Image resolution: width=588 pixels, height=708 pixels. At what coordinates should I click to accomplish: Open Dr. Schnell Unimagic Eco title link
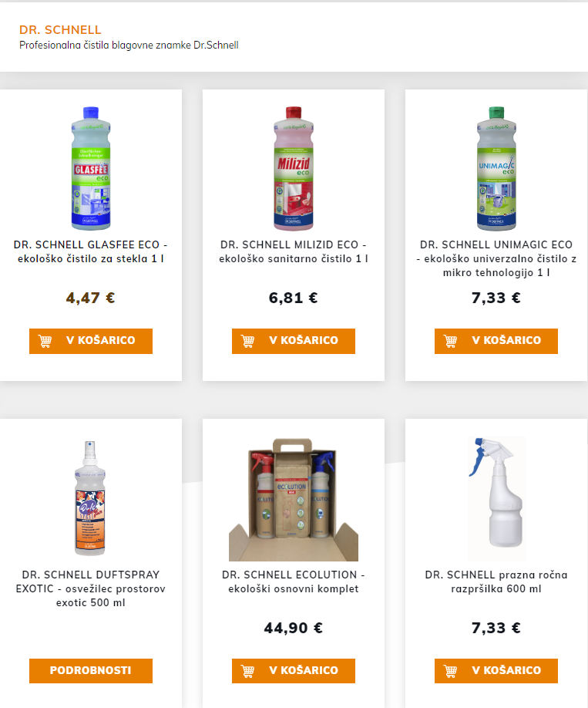pos(496,258)
